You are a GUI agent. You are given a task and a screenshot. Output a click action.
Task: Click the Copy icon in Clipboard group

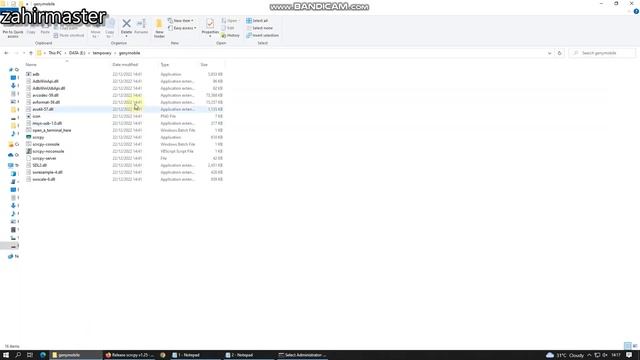(x=31, y=29)
